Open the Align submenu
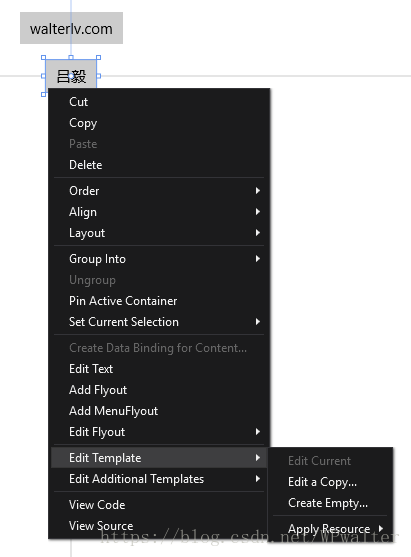The image size is (411, 557). point(159,212)
